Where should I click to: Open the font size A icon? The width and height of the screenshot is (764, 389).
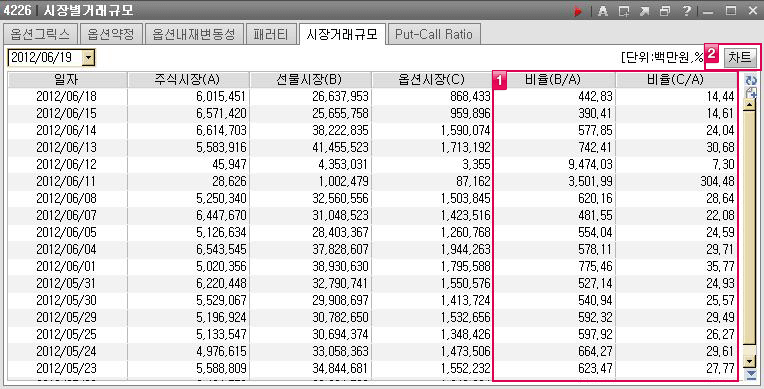point(603,11)
